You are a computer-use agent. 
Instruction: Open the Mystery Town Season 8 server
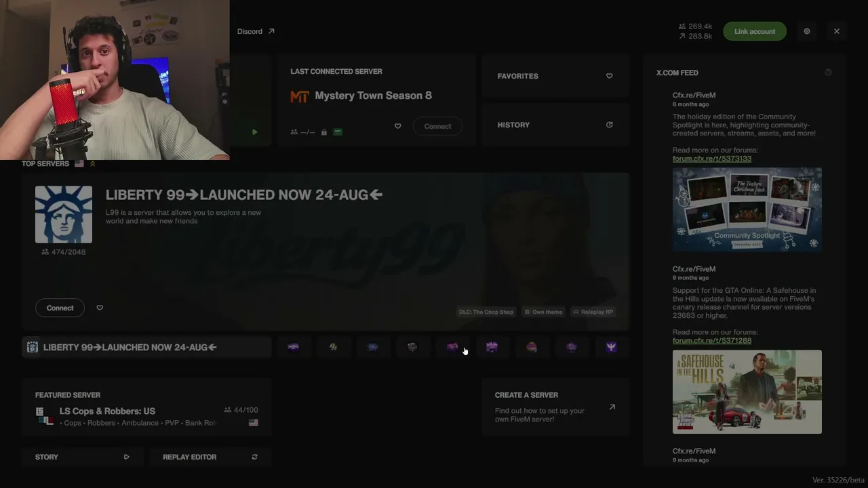(x=373, y=96)
